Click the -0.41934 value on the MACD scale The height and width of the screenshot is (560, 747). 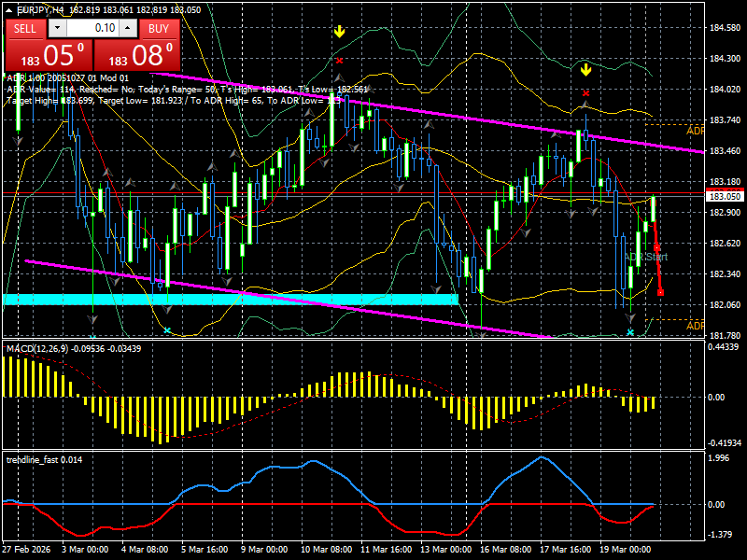pyautogui.click(x=725, y=442)
